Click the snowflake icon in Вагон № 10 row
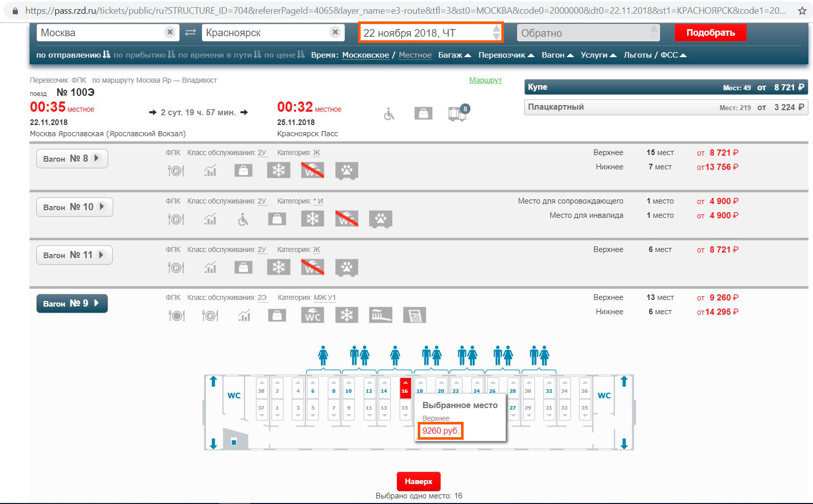Screen dimensions: 813x504 [313, 218]
